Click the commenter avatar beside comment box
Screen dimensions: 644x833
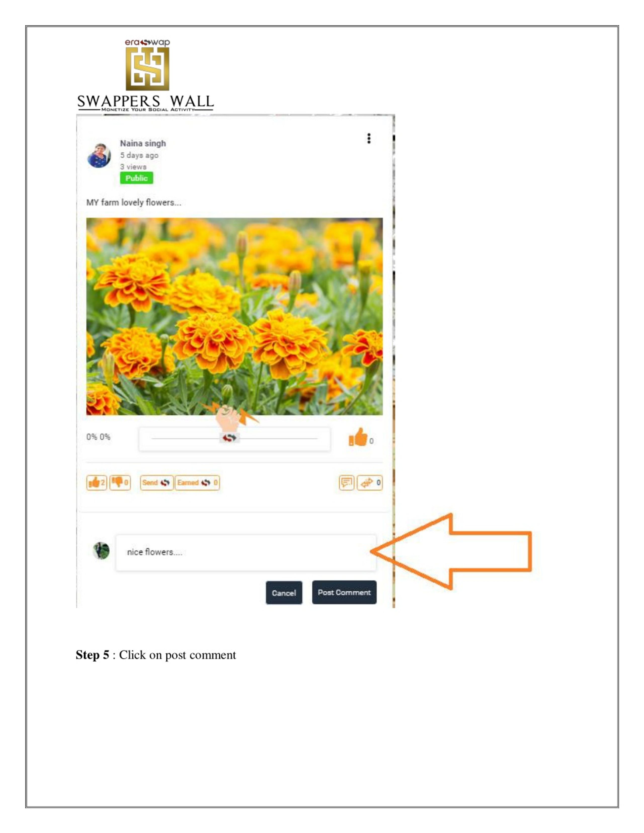101,551
